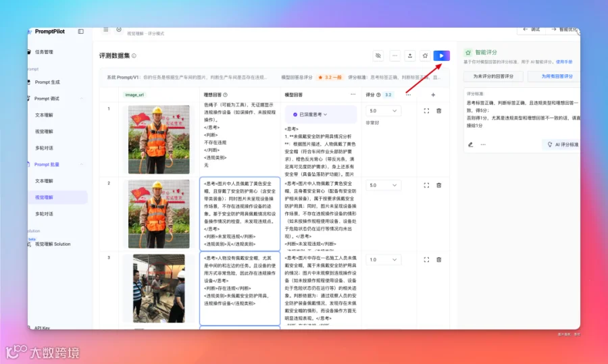Screen dimensions: 608x364
Task: Select 多轮对话 under Prompt 批量
Action: tap(44, 214)
